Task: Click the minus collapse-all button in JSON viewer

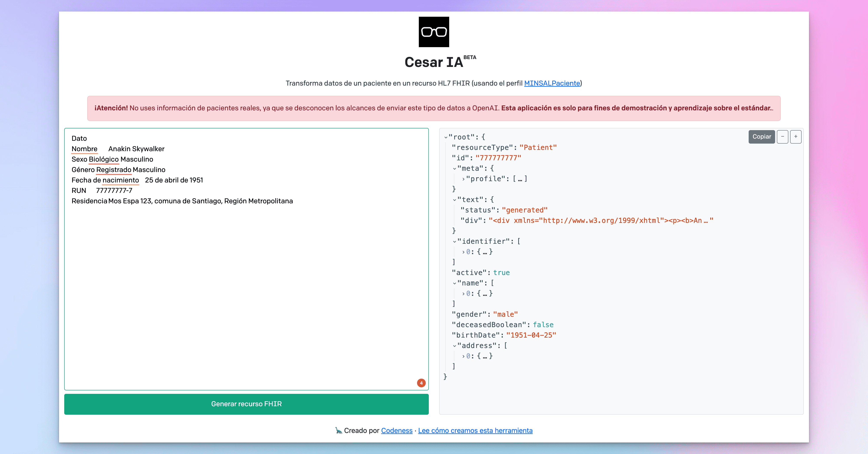Action: pos(783,137)
